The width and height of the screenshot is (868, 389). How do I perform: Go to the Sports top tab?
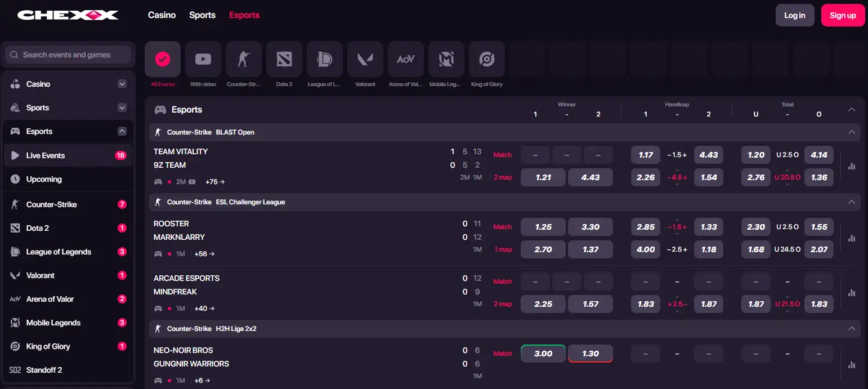(203, 15)
